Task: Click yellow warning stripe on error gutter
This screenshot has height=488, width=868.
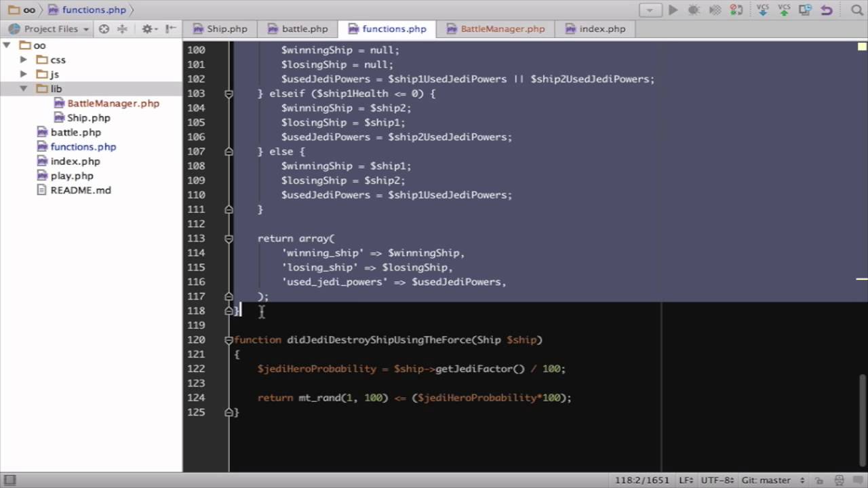Action: [862, 279]
